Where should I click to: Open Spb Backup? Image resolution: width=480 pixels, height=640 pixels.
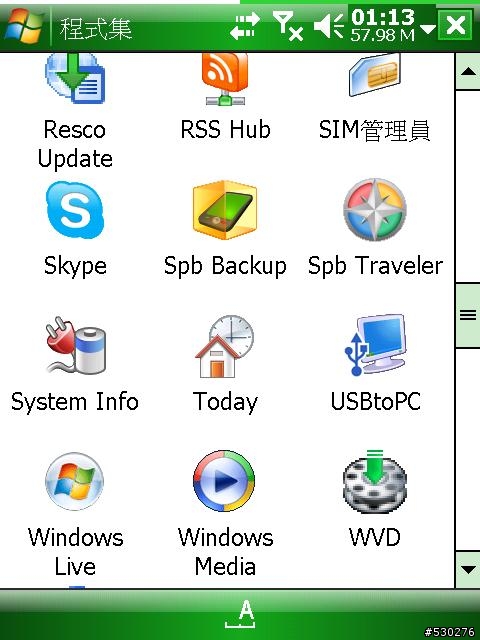click(225, 210)
